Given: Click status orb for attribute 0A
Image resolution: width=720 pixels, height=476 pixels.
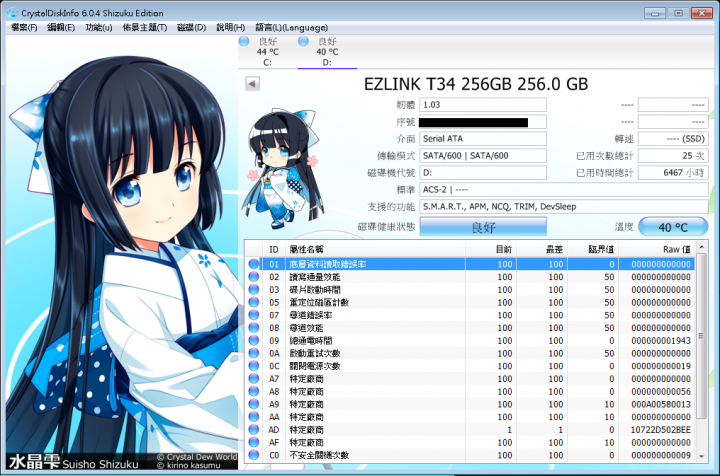Looking at the screenshot, I should point(253,353).
